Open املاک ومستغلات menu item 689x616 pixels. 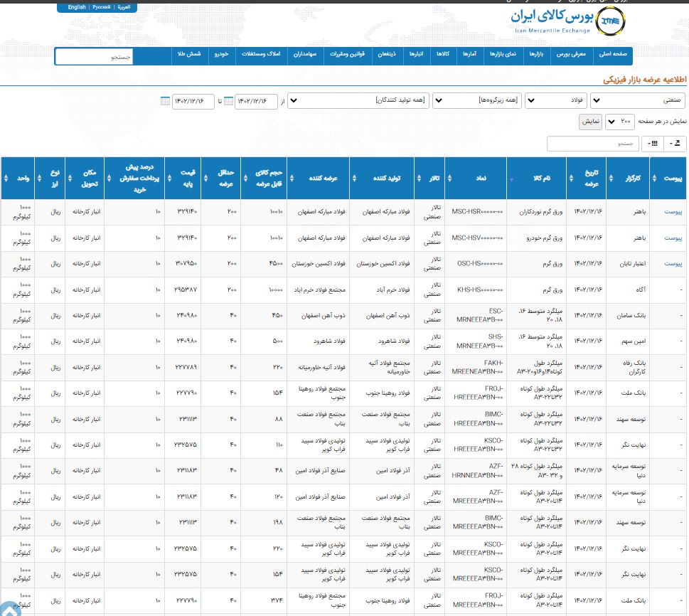tap(261, 54)
